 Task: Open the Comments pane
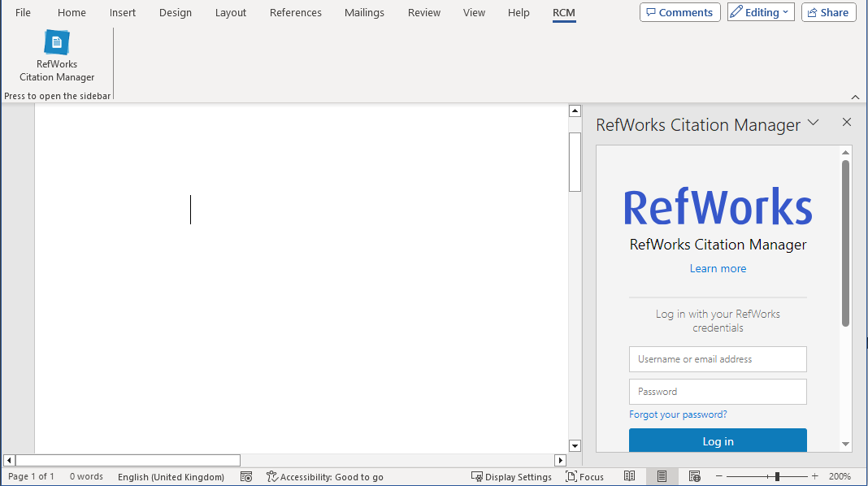[x=679, y=12]
